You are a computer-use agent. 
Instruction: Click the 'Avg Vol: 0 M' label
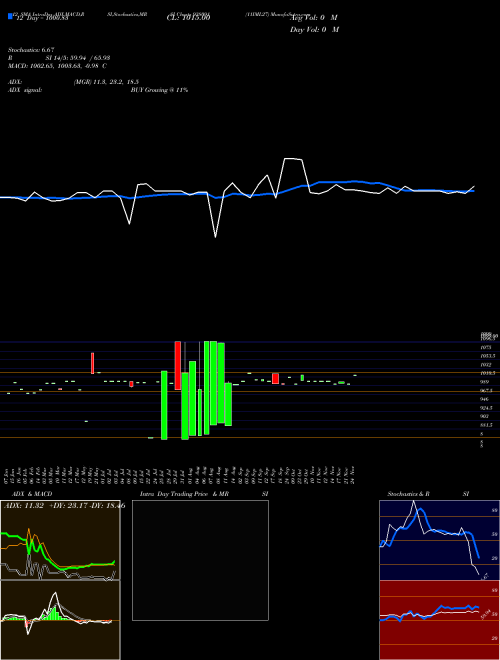(314, 18)
